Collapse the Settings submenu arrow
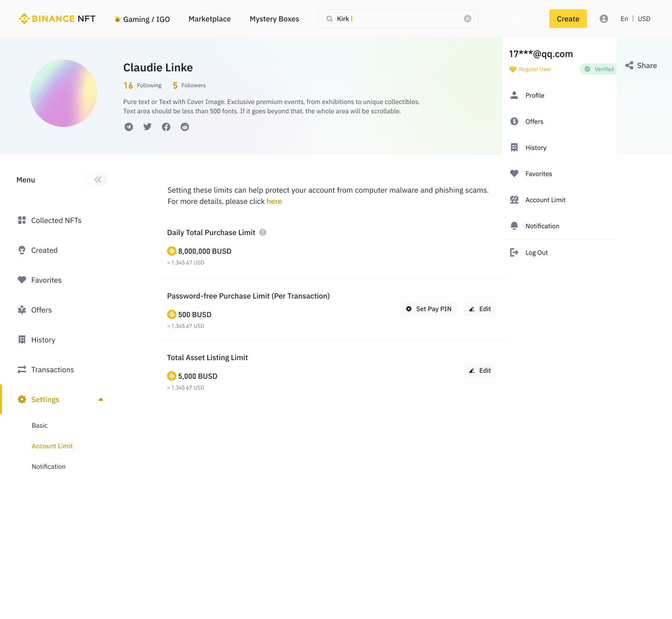Image resolution: width=672 pixels, height=619 pixels. pyautogui.click(x=100, y=399)
